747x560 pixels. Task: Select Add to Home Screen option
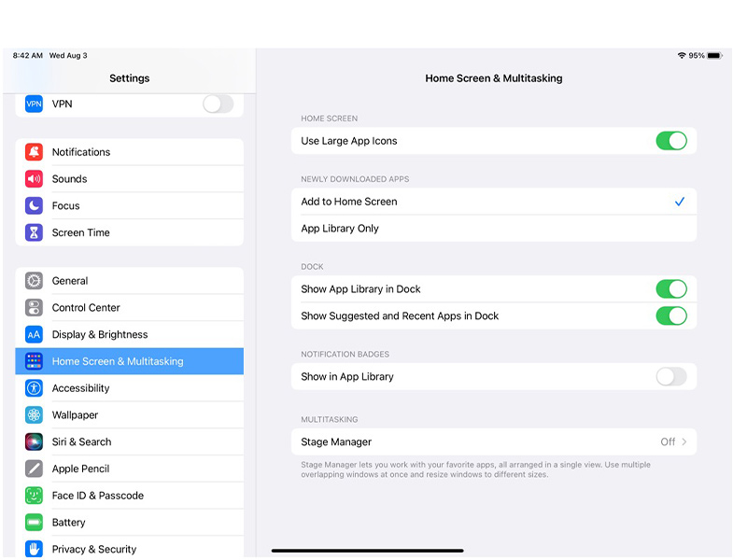(494, 202)
